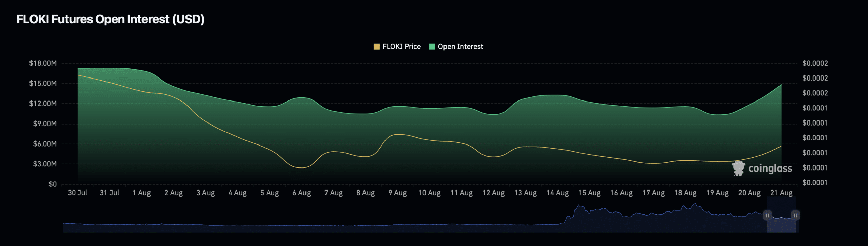Toggle the FLOKI Price legend entry

click(x=397, y=47)
